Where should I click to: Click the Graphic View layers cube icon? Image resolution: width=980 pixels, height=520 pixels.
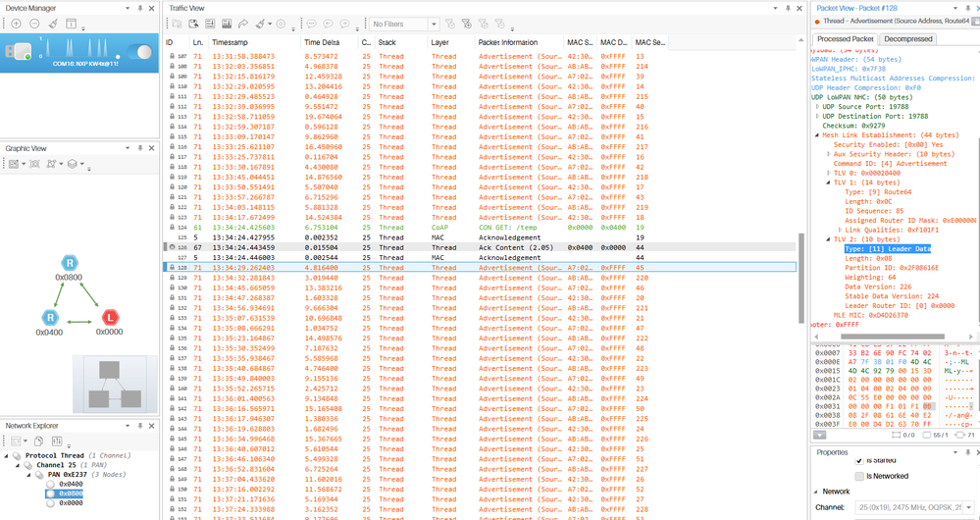click(73, 164)
